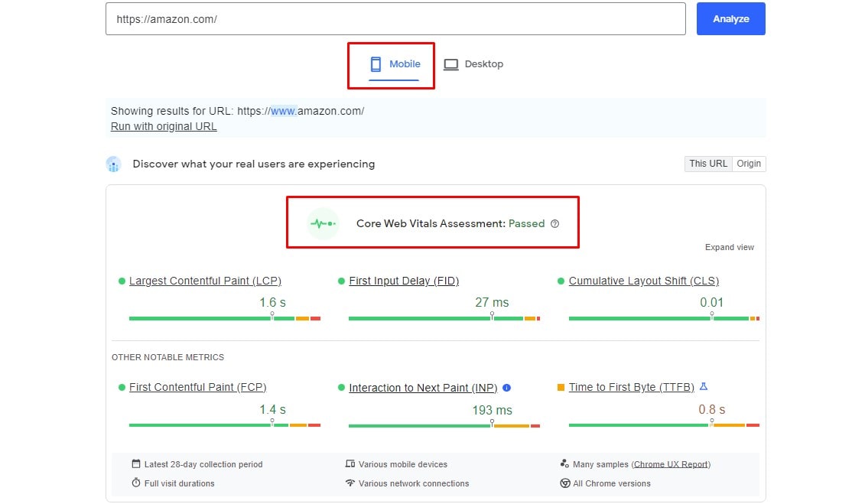Viewport: 865px width, 504px height.
Task: Open the Chrome UX Report link
Action: tap(671, 464)
